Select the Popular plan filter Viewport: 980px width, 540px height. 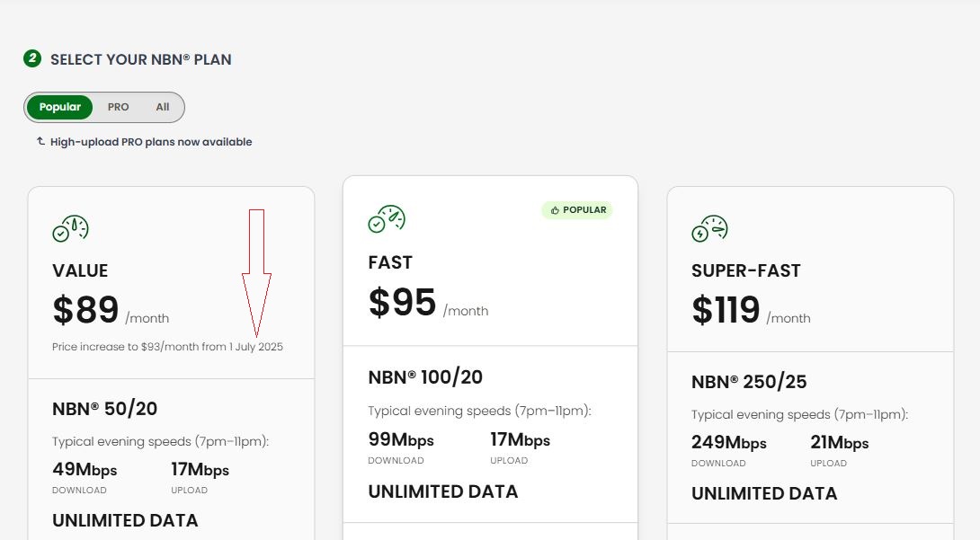pos(59,108)
